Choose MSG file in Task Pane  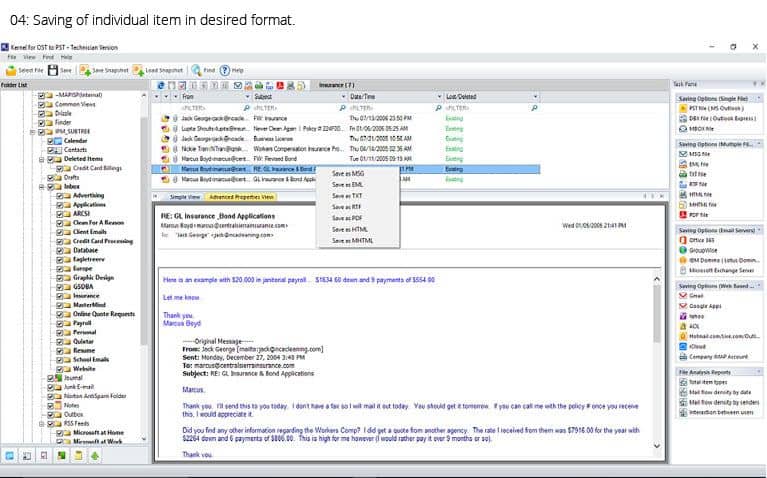[694, 154]
